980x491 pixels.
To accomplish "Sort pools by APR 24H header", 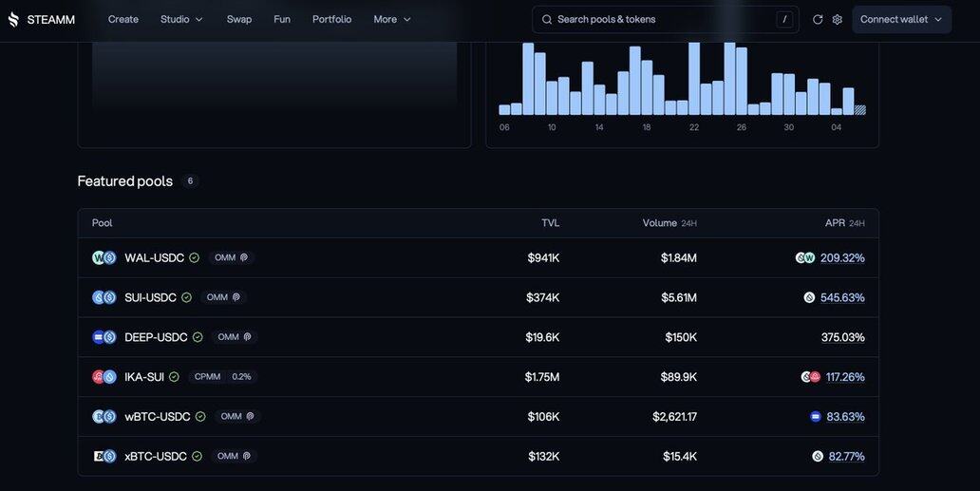I will (844, 223).
